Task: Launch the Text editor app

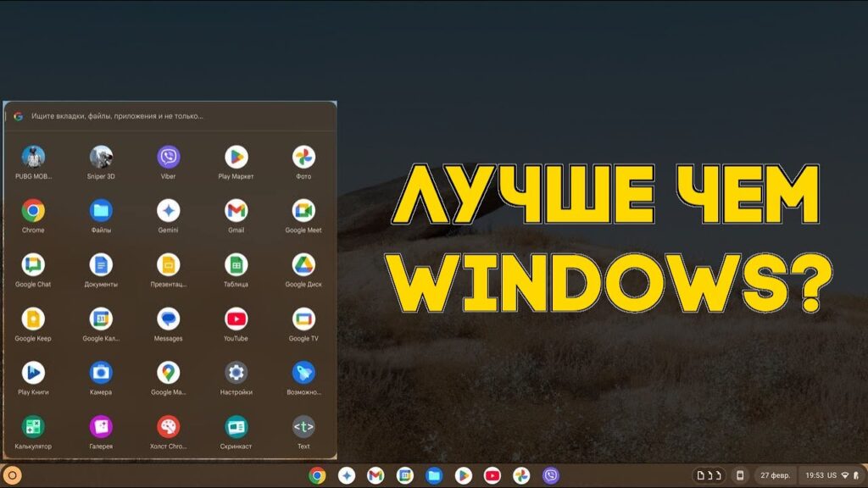Action: (x=303, y=427)
